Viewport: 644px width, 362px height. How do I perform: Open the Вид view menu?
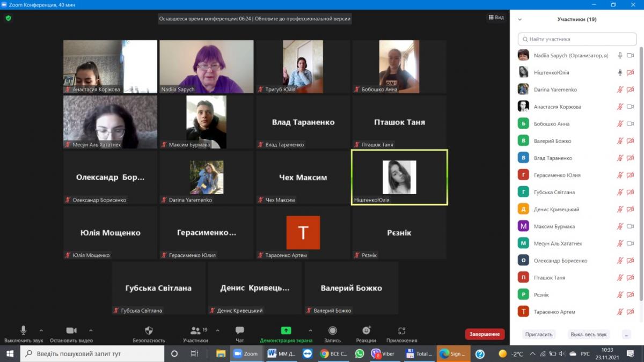(496, 18)
